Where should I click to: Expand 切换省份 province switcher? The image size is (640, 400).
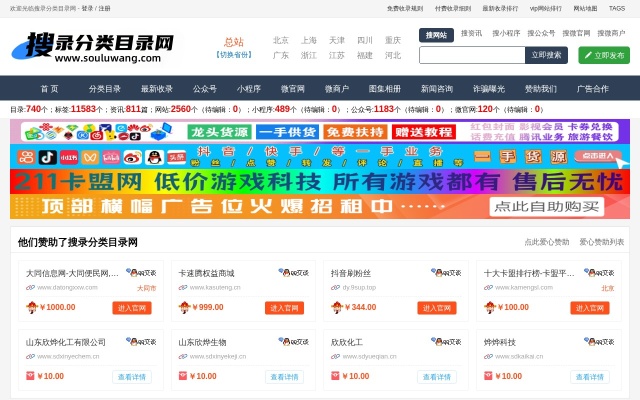tap(233, 55)
